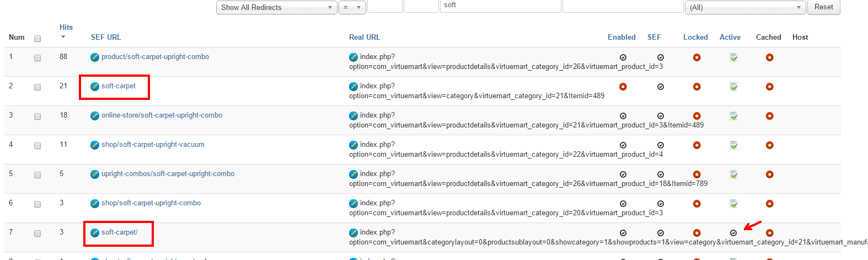Check the checkbox for row 2
Viewport: 868px width, 260px height.
(37, 87)
